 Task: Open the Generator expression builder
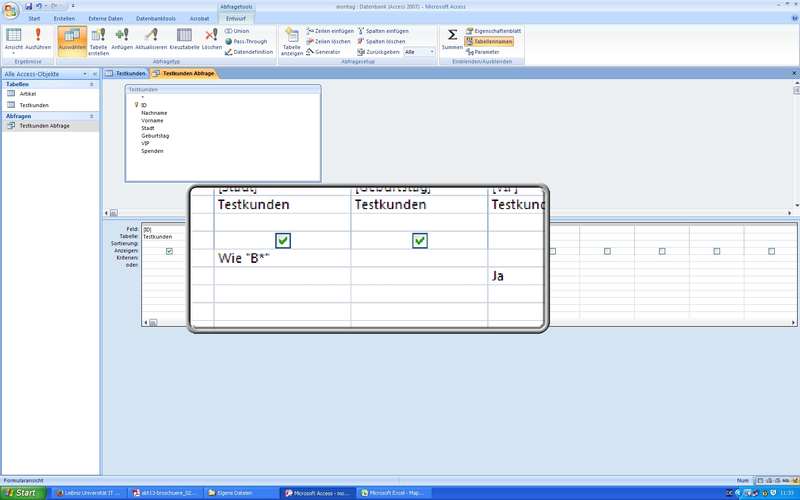323,52
